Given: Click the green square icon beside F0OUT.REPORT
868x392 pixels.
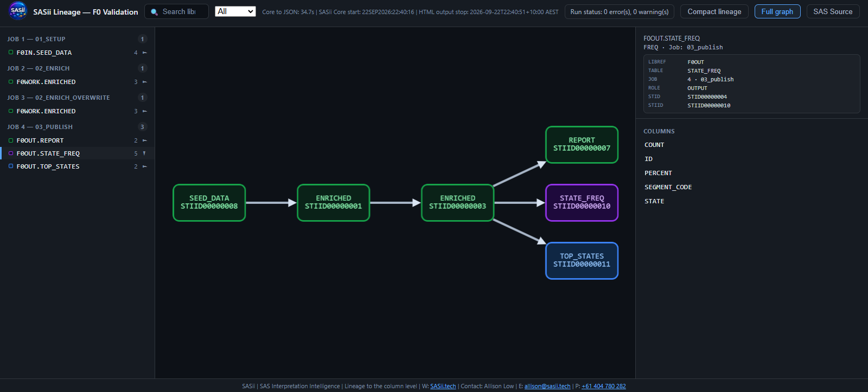Looking at the screenshot, I should click(x=11, y=140).
